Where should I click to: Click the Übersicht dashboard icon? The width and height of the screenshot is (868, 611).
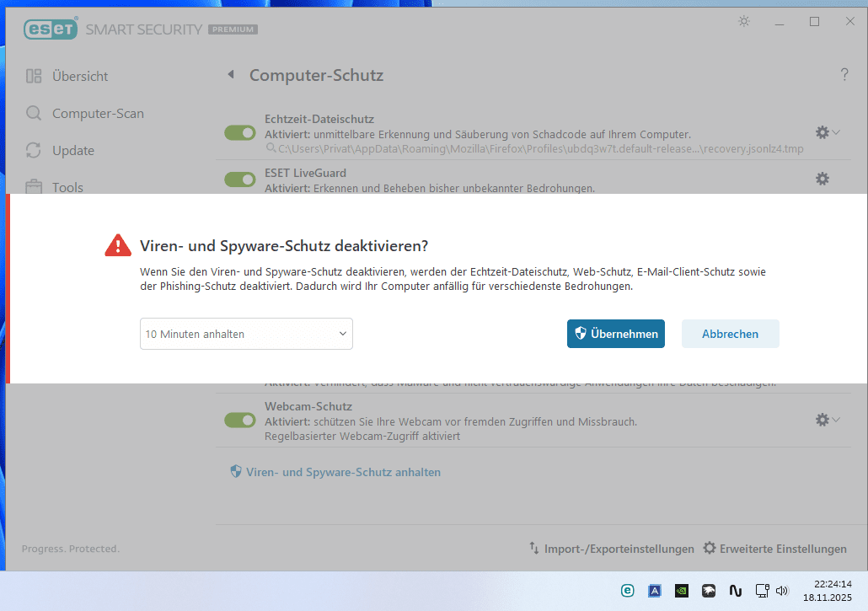pyautogui.click(x=34, y=76)
